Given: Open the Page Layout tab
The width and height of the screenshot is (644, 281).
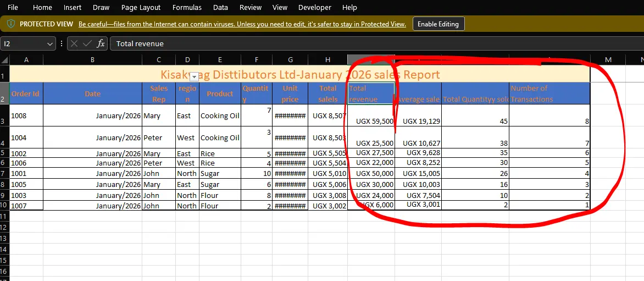Looking at the screenshot, I should pos(141,7).
